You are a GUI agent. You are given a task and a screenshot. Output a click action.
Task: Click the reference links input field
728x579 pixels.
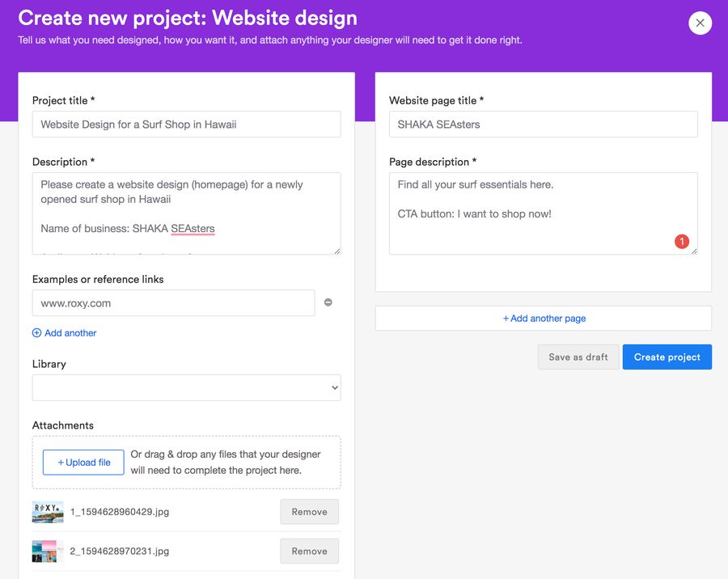[x=173, y=303]
